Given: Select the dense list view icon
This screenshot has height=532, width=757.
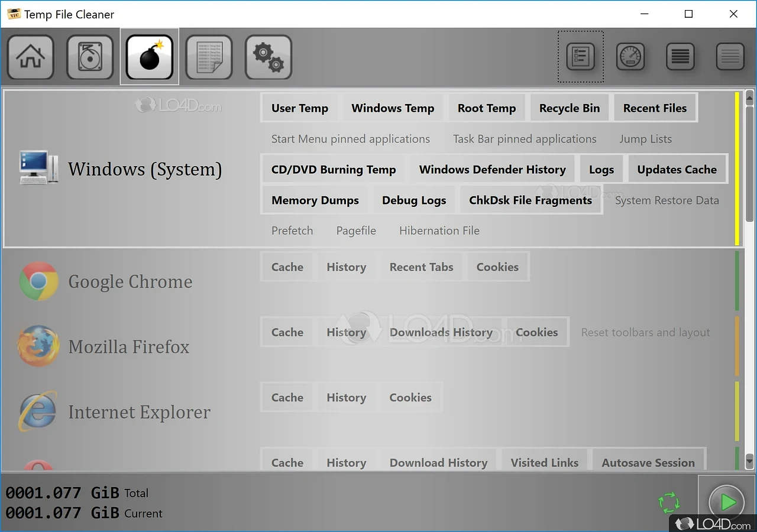Looking at the screenshot, I should click(x=680, y=57).
